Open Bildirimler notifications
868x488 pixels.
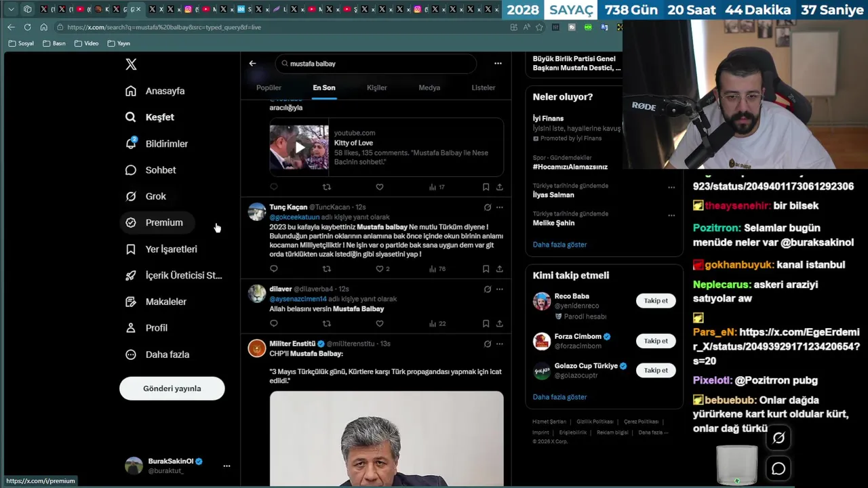157,144
